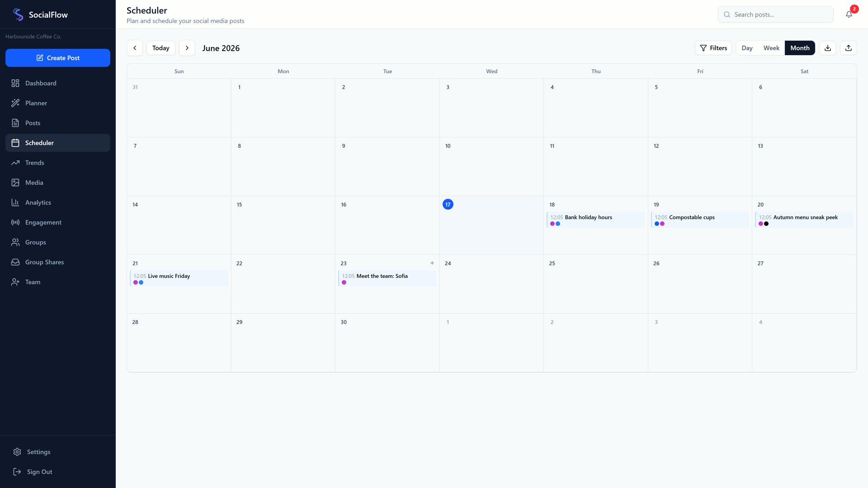Open Planner in sidebar
Viewport: 868px width, 488px height.
58,103
